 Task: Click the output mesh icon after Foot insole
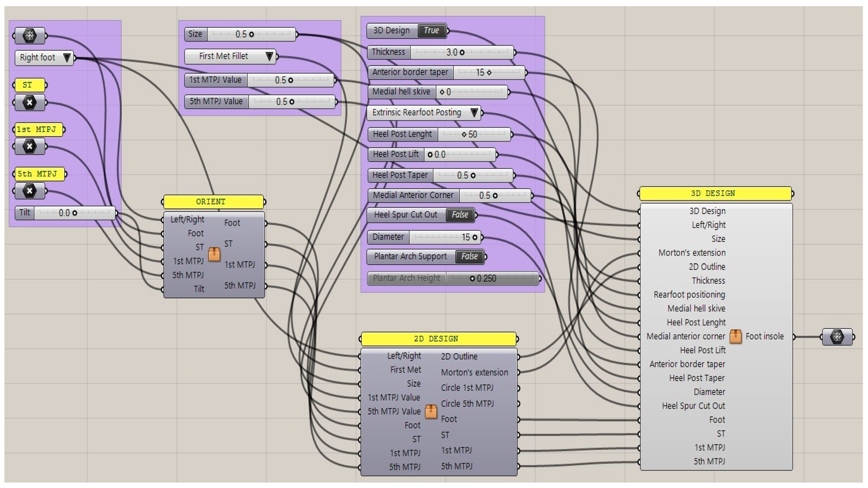837,337
